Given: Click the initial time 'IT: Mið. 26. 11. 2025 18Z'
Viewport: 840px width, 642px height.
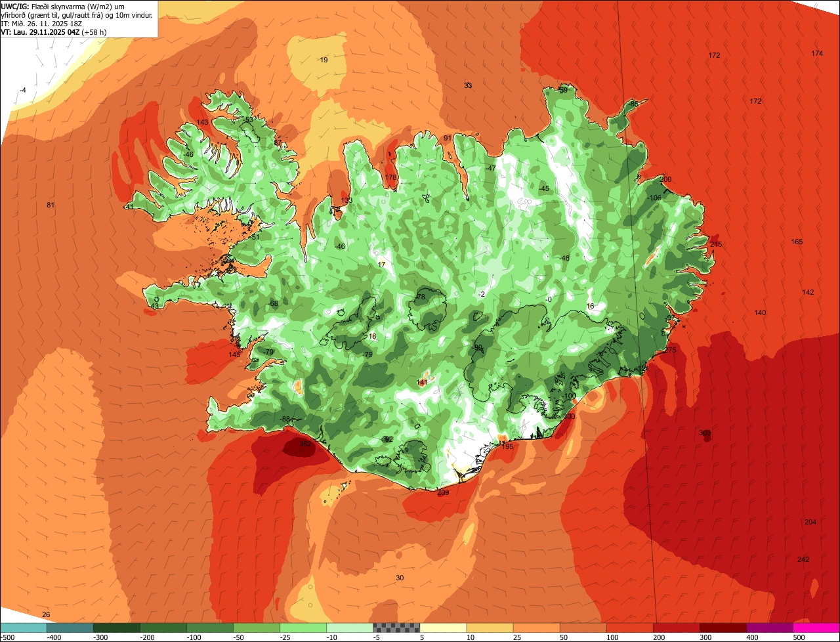Looking at the screenshot, I should click(41, 23).
